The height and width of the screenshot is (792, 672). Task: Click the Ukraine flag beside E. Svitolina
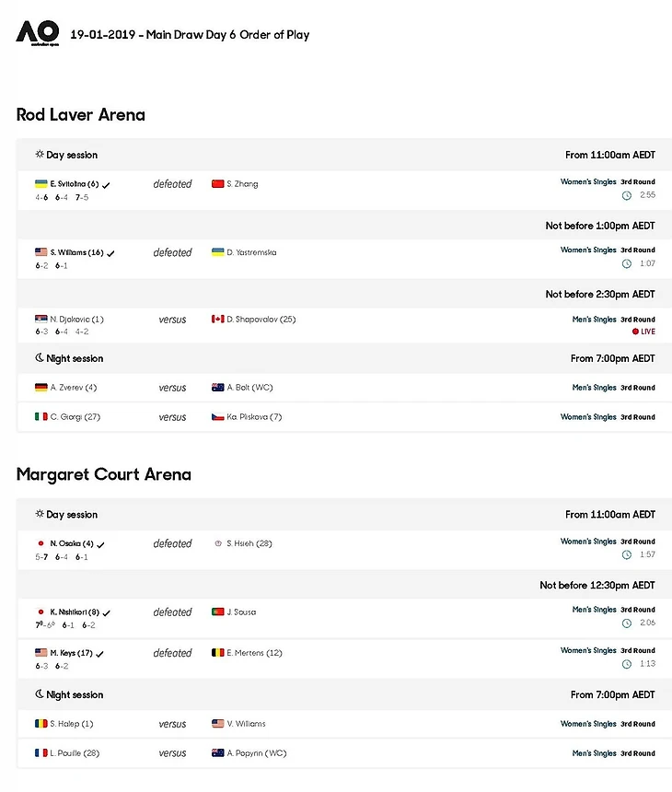[41, 184]
